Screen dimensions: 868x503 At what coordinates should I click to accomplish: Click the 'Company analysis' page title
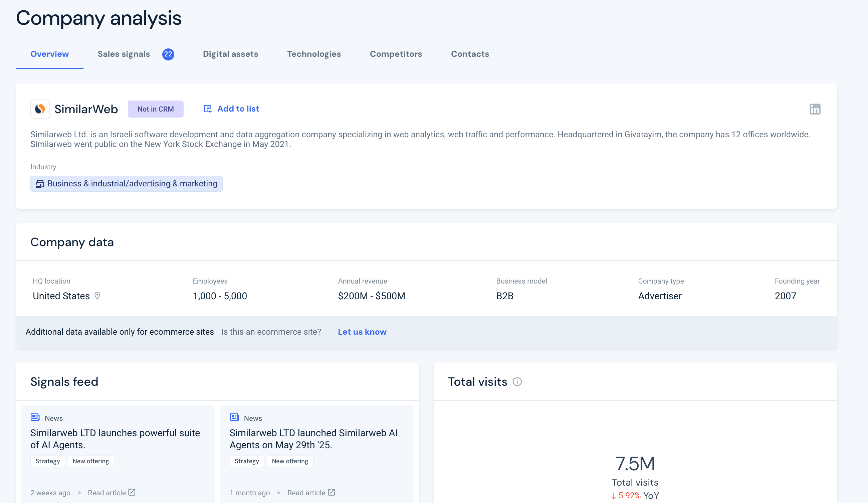coord(98,18)
